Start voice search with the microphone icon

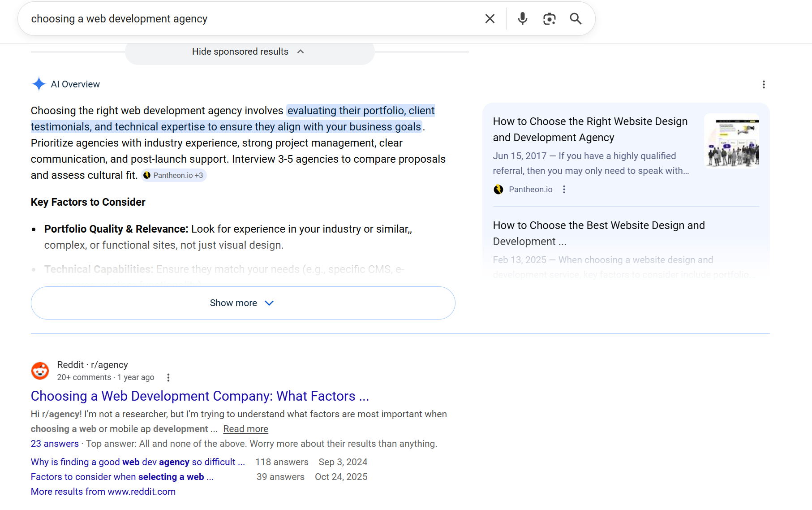coord(522,19)
